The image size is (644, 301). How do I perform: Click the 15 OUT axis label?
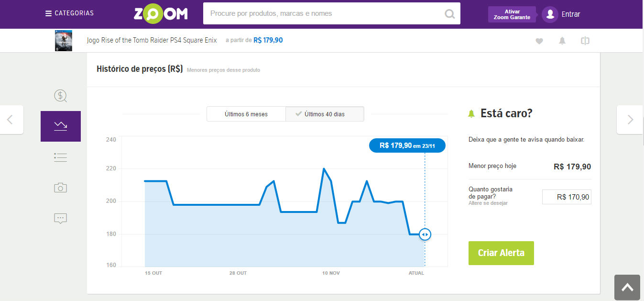coord(153,273)
